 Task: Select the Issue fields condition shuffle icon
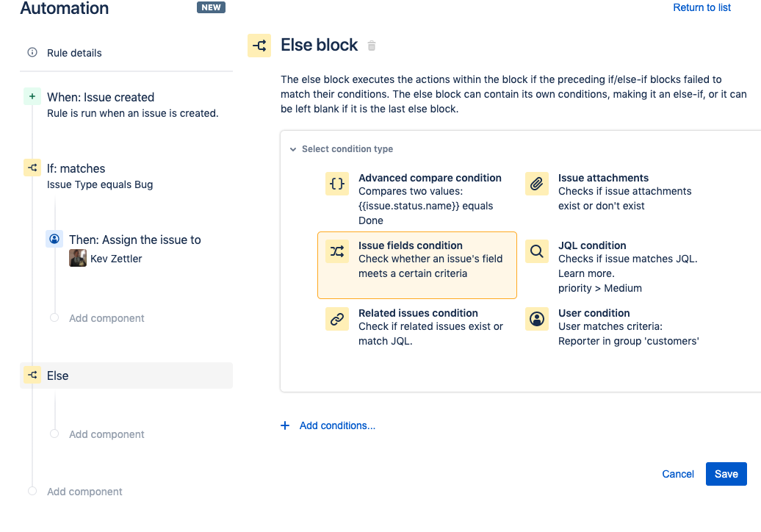coord(336,251)
